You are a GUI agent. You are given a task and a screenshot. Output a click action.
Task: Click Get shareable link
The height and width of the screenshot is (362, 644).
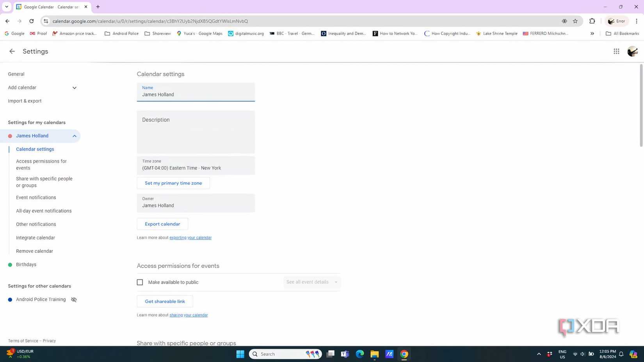coord(165,301)
